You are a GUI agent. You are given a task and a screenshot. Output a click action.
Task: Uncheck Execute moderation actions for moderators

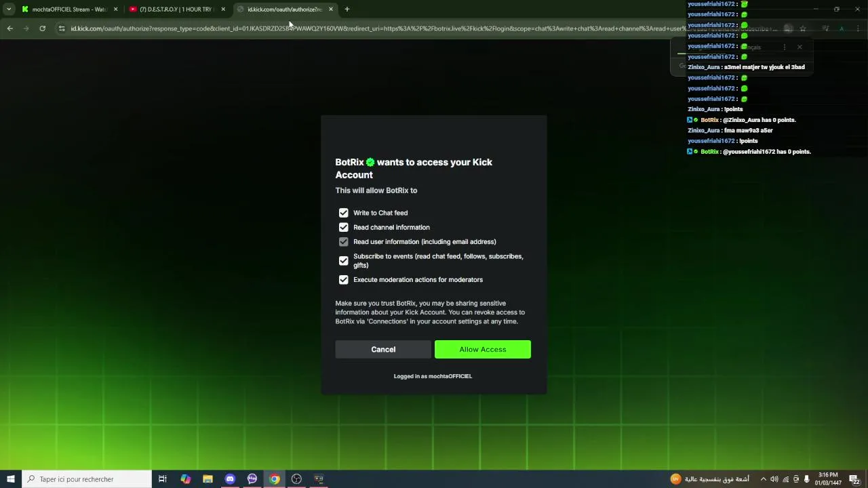(344, 279)
